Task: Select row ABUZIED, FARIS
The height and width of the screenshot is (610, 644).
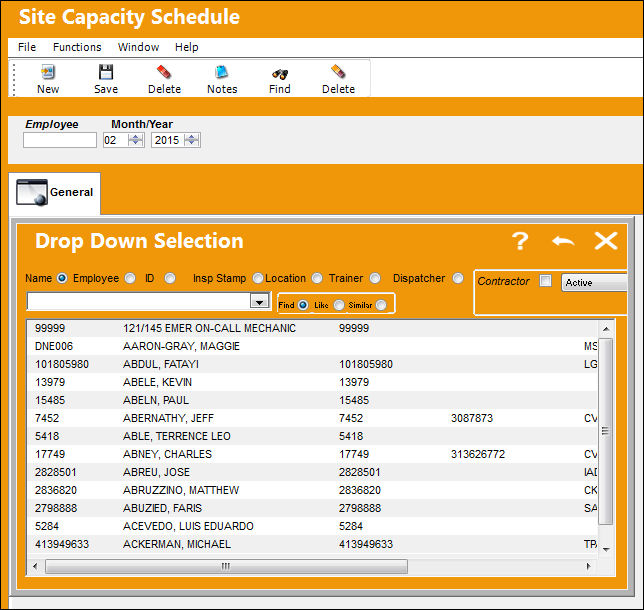Action: pos(313,509)
